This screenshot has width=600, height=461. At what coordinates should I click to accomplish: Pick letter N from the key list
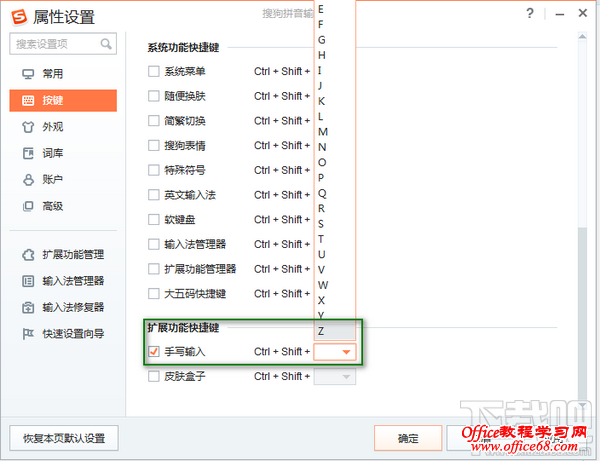[335, 147]
